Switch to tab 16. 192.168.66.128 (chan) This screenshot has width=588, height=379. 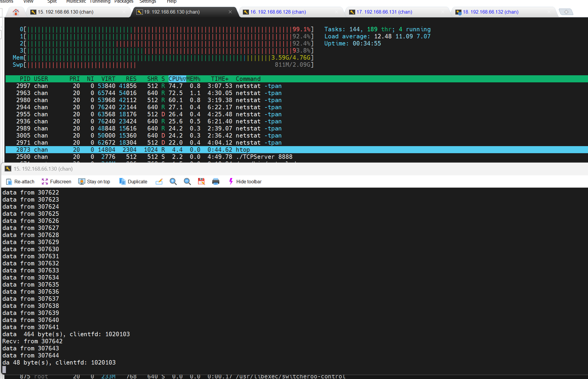pyautogui.click(x=278, y=12)
